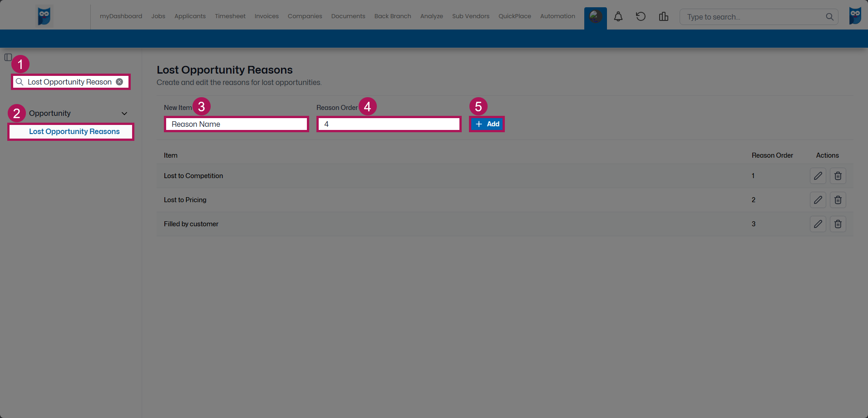This screenshot has height=418, width=868.
Task: Delete the Filled by customer reason
Action: pyautogui.click(x=838, y=224)
